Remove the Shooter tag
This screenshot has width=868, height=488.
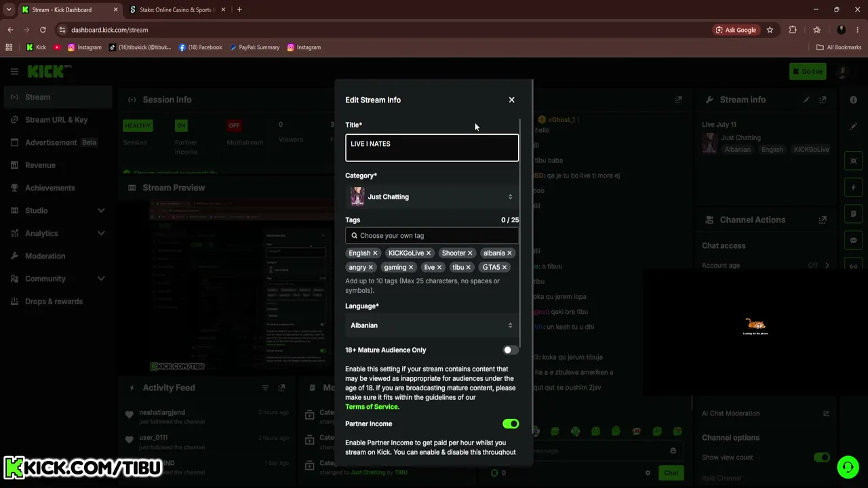tap(470, 253)
